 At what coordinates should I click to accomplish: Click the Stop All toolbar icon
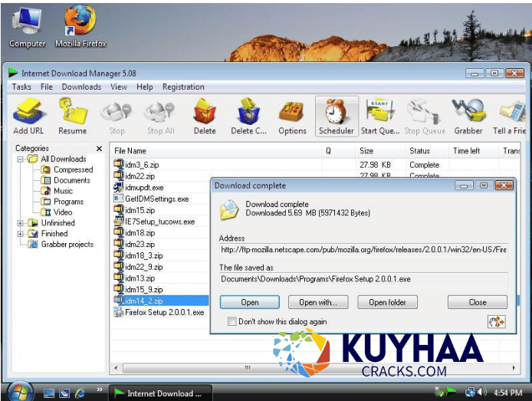160,117
